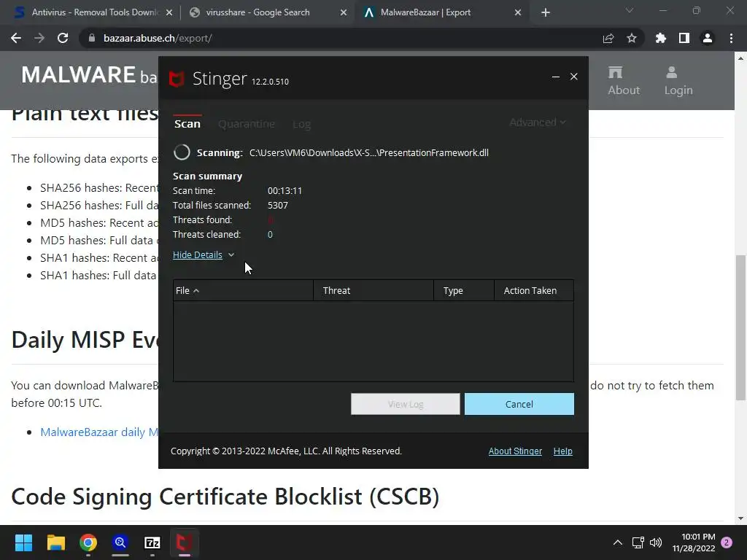Click the page scrollbar down arrow
747x560 pixels.
click(740, 518)
